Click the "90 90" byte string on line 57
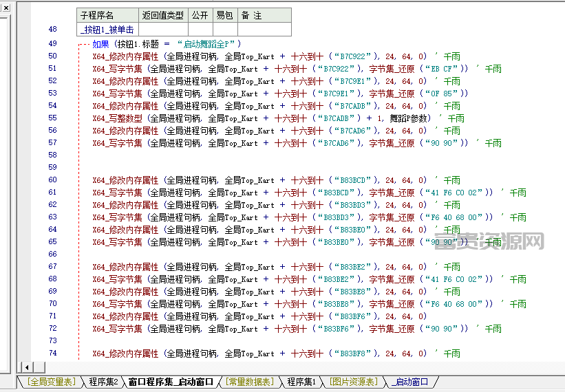Viewport: 565px width, 392px height. 444,143
